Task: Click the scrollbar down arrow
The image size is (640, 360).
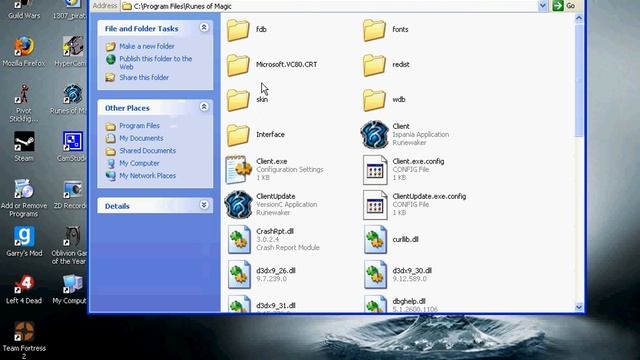Action: [x=579, y=307]
